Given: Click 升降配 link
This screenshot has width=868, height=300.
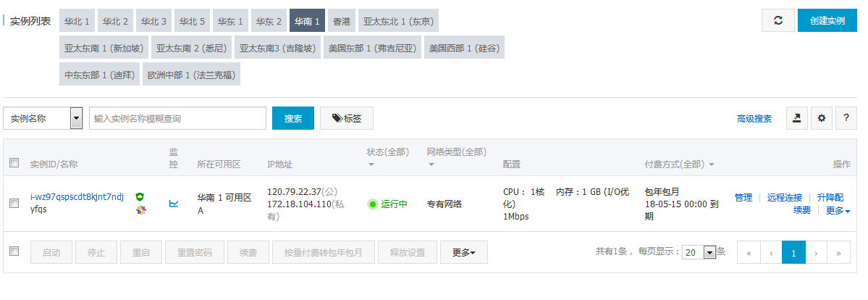Looking at the screenshot, I should 830,197.
